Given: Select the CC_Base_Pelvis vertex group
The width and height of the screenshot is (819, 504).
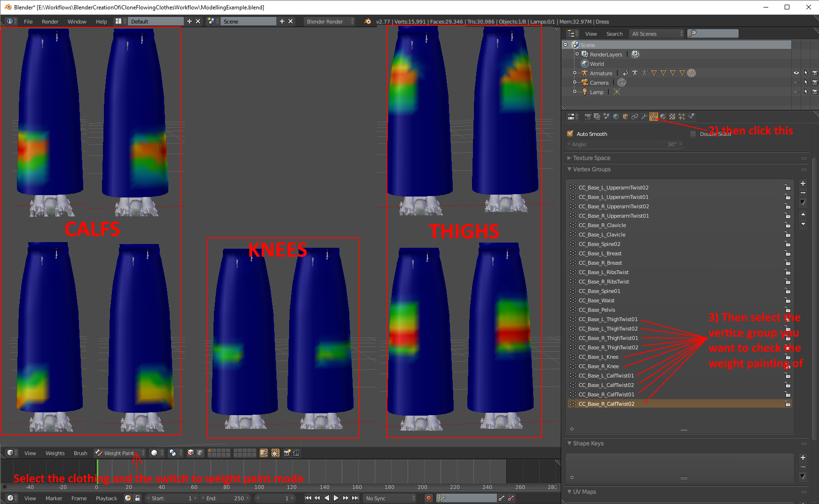Looking at the screenshot, I should (x=680, y=310).
